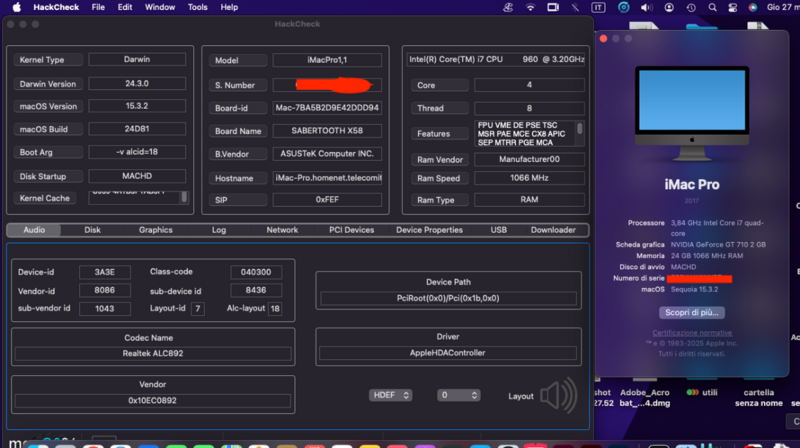Click the Ram Vendor Manufacturer00 field

click(529, 159)
